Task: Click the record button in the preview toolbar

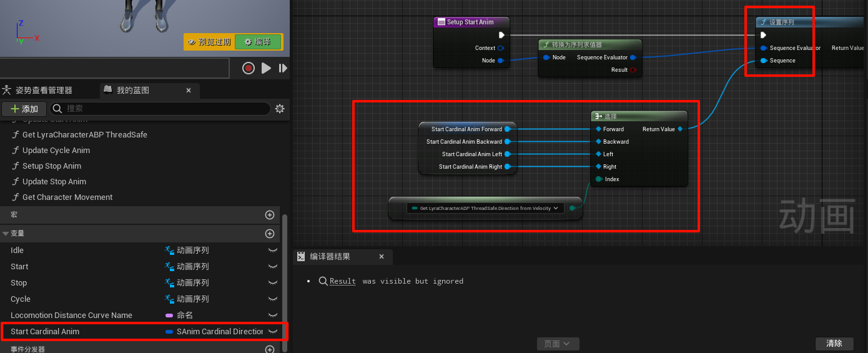Action: click(x=249, y=68)
